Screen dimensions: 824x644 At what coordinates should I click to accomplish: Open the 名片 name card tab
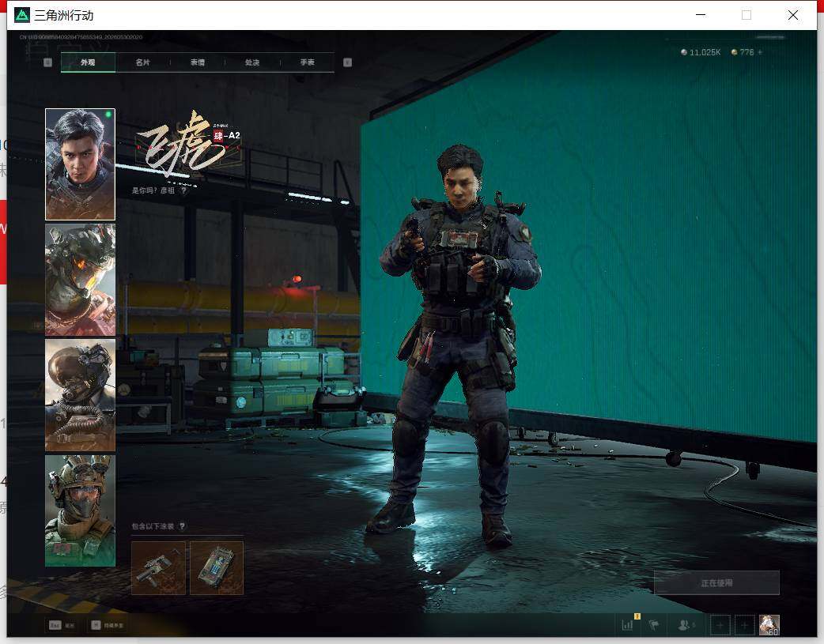click(142, 62)
